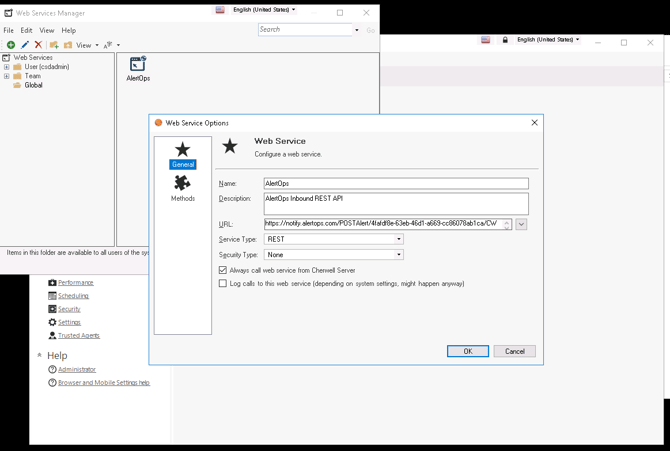670x451 pixels.
Task: Open the Help menu
Action: [x=68, y=31]
